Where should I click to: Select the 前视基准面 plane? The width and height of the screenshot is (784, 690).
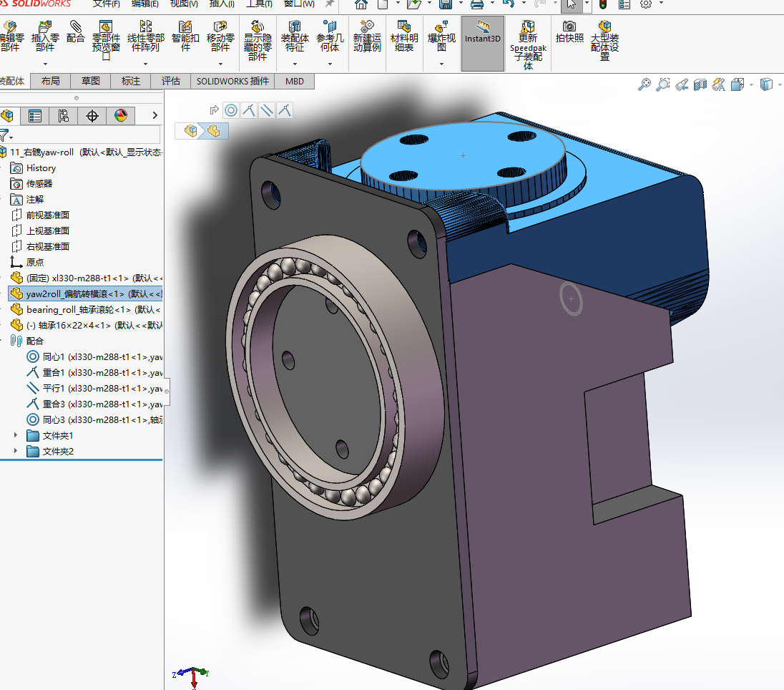(x=41, y=215)
